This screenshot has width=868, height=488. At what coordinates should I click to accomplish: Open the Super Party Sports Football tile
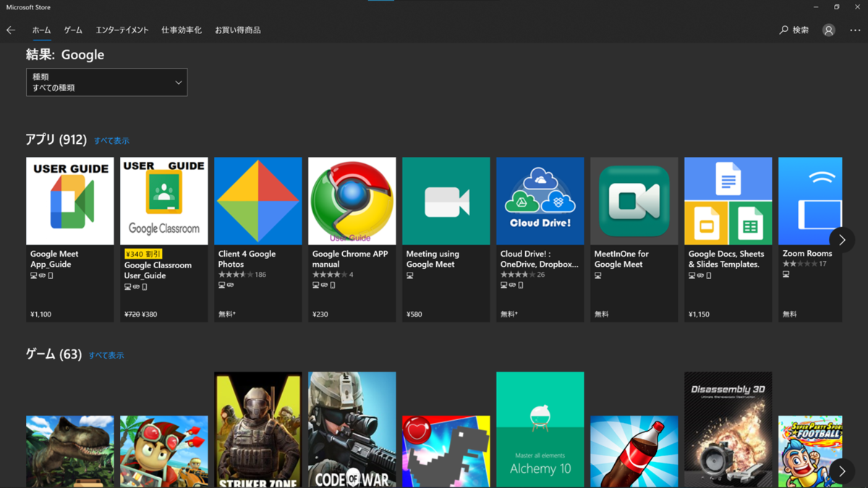click(x=810, y=452)
